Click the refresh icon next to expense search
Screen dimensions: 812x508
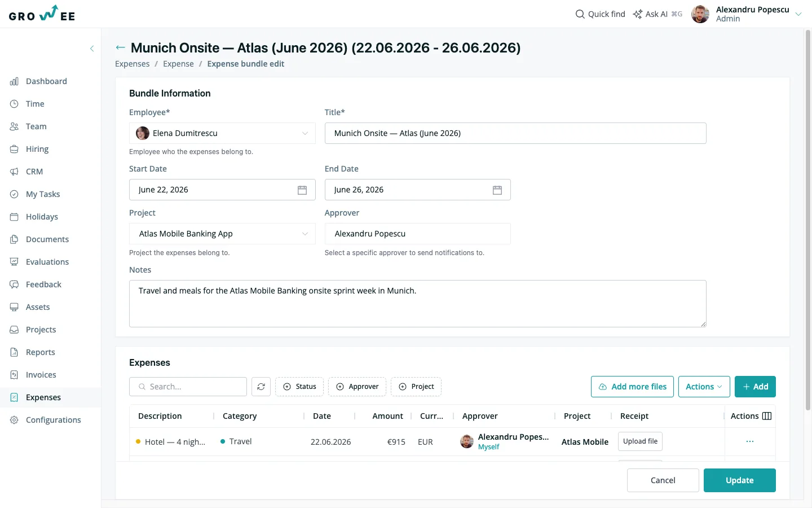point(261,387)
